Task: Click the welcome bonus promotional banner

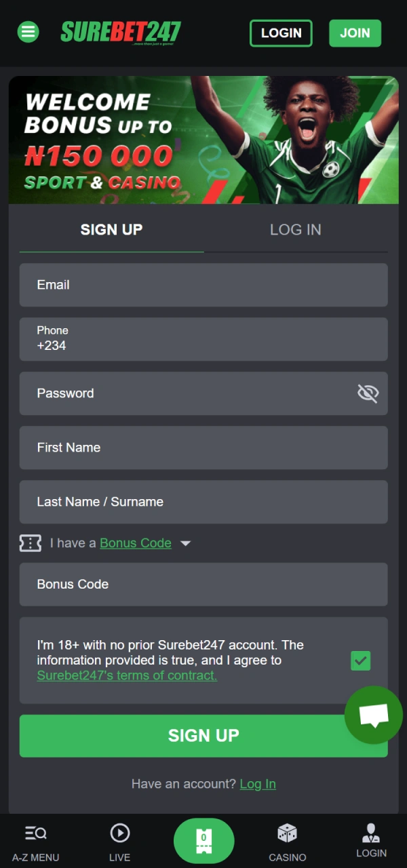Action: tap(203, 140)
